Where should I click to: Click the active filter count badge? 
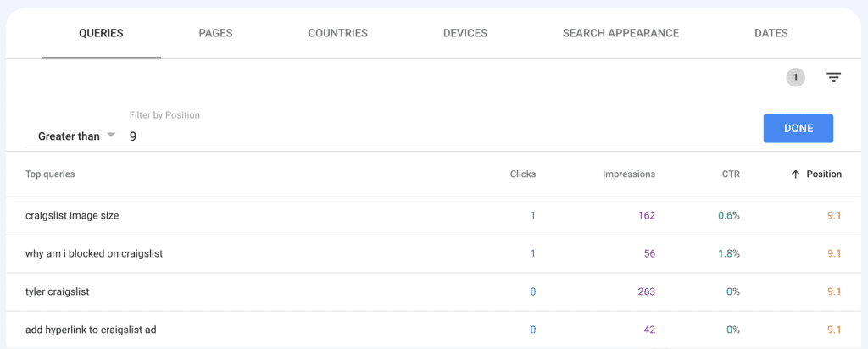point(795,77)
